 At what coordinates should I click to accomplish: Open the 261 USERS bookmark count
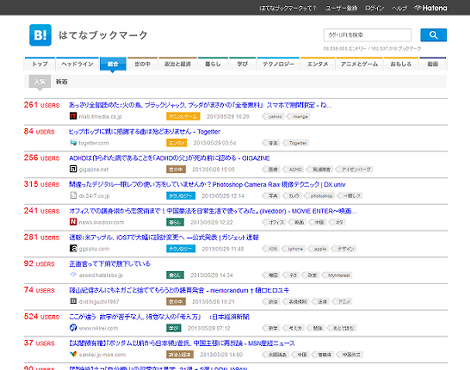(x=42, y=105)
